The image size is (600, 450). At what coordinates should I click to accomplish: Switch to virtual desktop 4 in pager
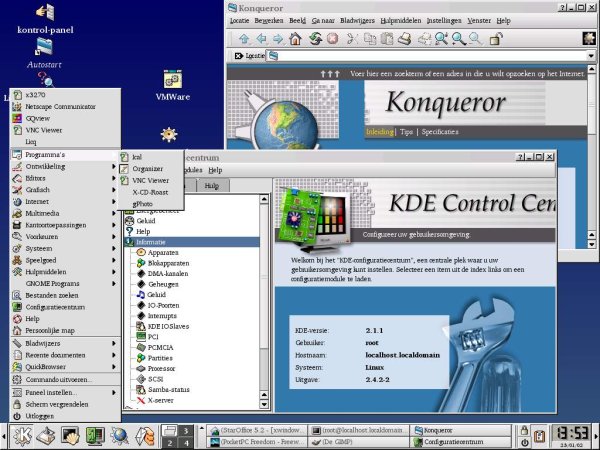186,442
